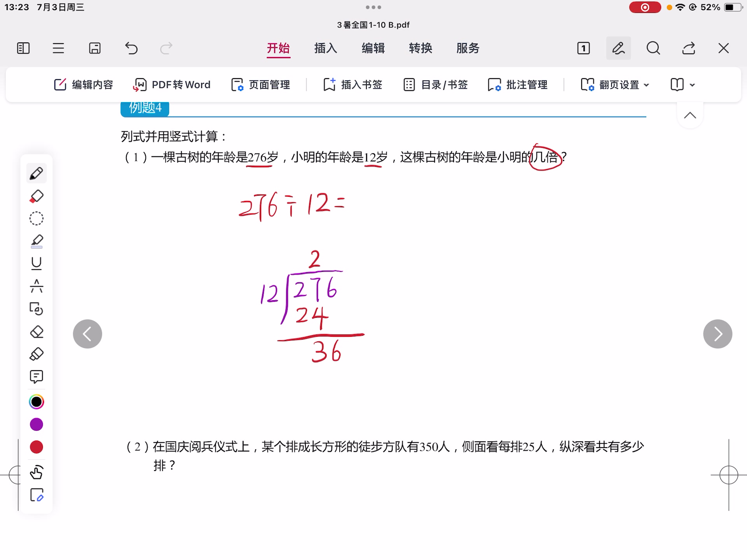Toggle annotation pen mode in top bar
The height and width of the screenshot is (560, 747).
click(x=618, y=48)
